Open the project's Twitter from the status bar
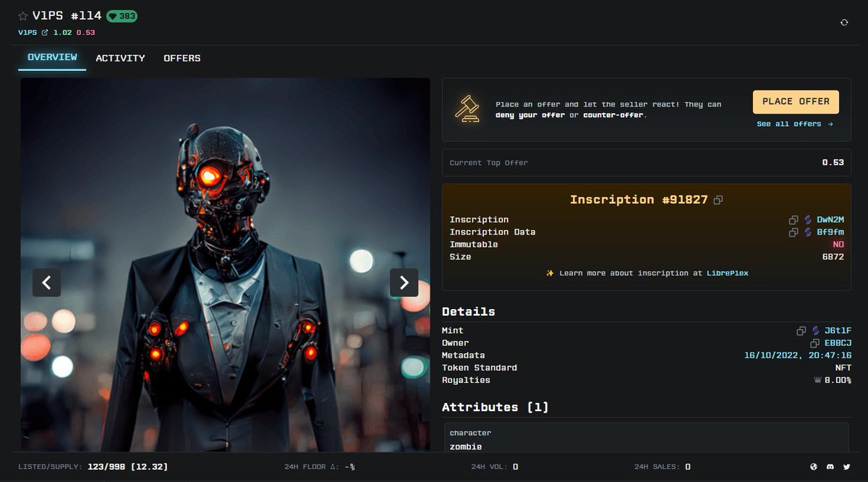 pos(848,467)
